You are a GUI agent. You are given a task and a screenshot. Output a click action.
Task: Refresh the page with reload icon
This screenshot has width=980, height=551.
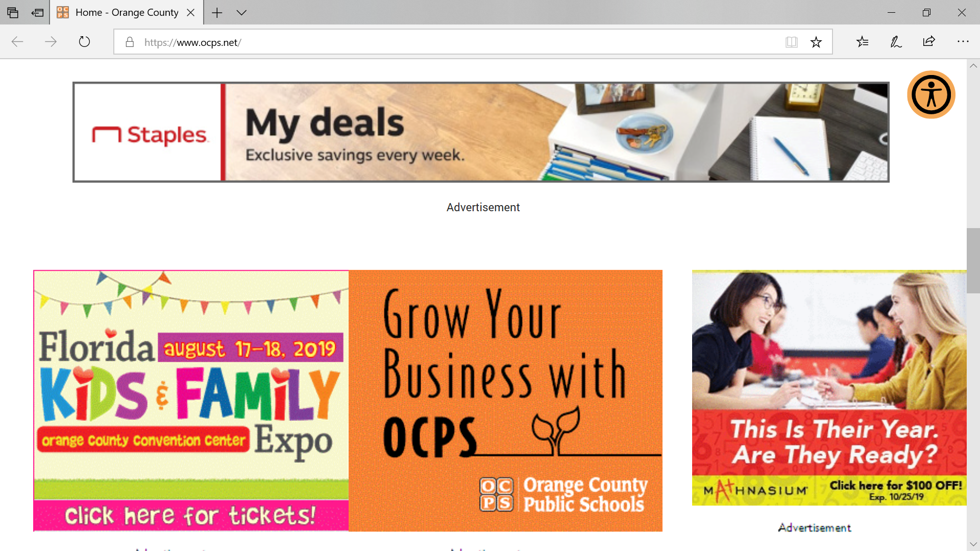pos(85,42)
